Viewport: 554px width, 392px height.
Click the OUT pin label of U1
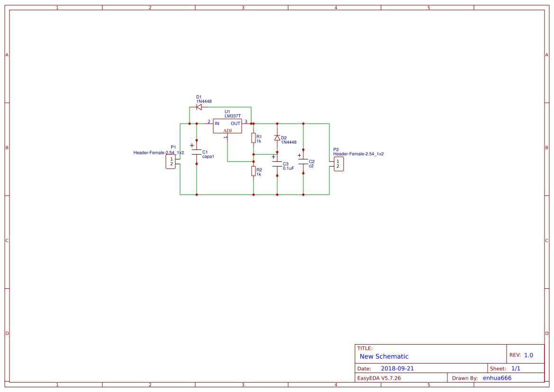point(235,123)
